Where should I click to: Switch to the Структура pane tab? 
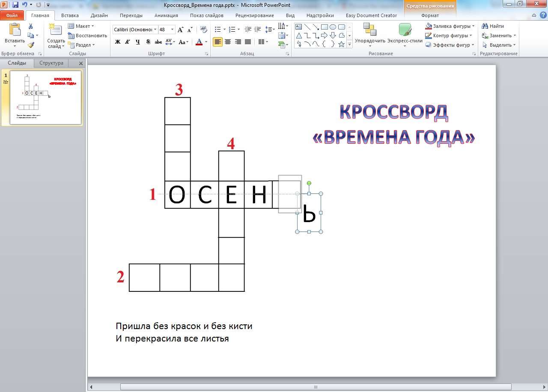pos(51,63)
